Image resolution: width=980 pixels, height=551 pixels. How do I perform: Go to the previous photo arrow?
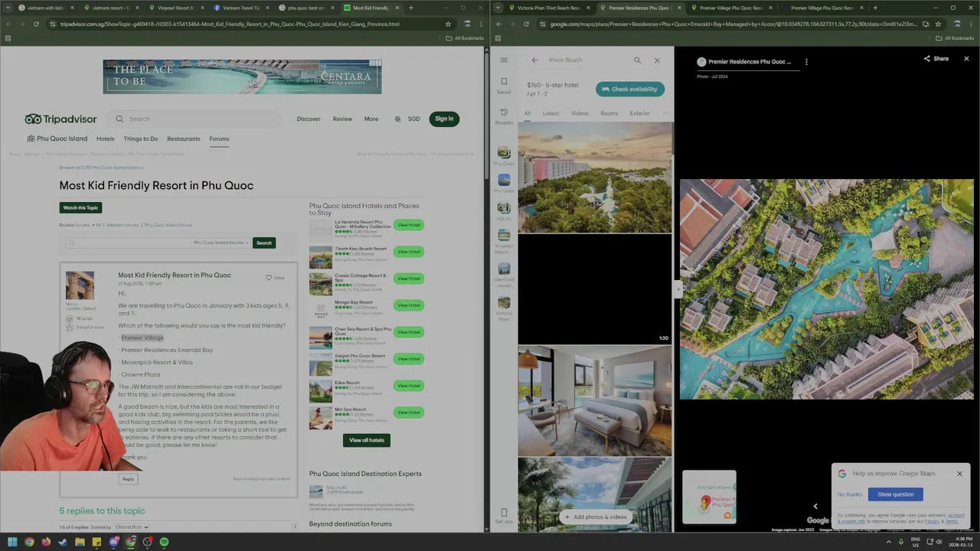coord(815,506)
